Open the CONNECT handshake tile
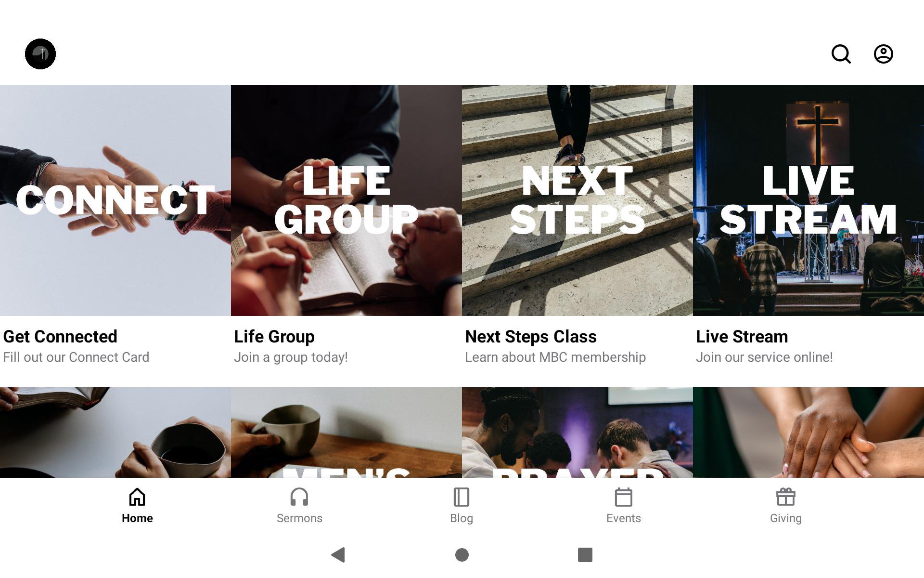The height and width of the screenshot is (578, 924). 115,200
